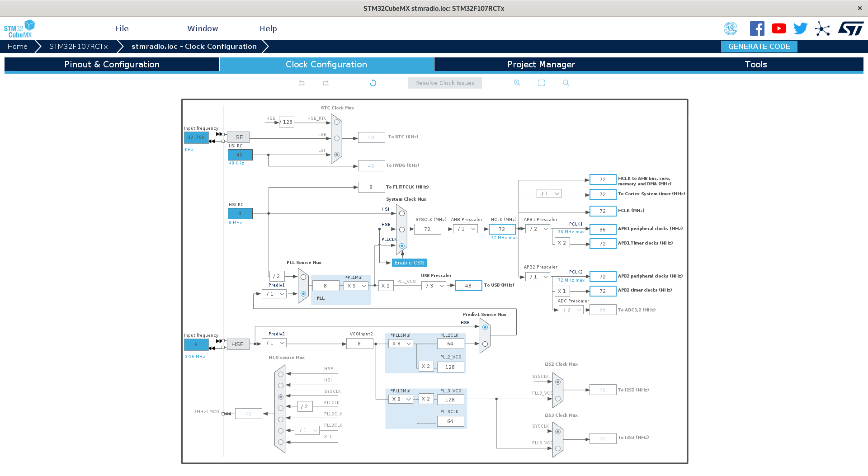Click the GENERATE CODE button
The height and width of the screenshot is (476, 868).
(x=759, y=47)
